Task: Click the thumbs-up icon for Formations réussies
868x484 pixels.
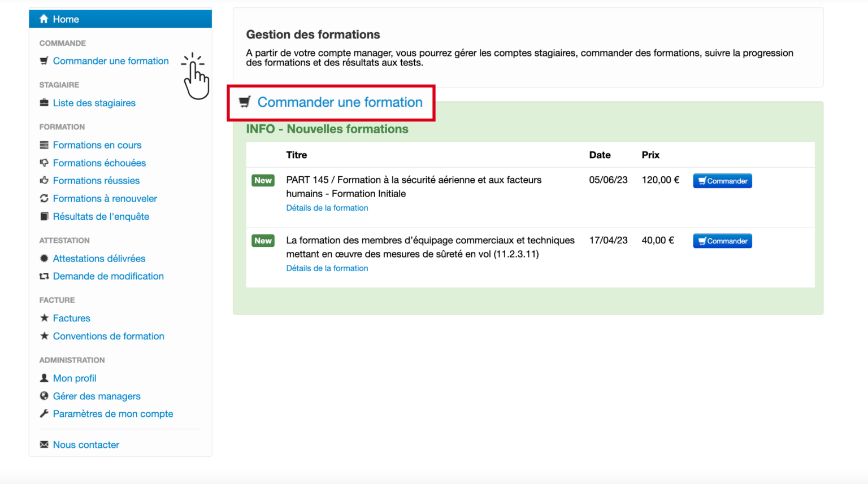Action: 44,181
